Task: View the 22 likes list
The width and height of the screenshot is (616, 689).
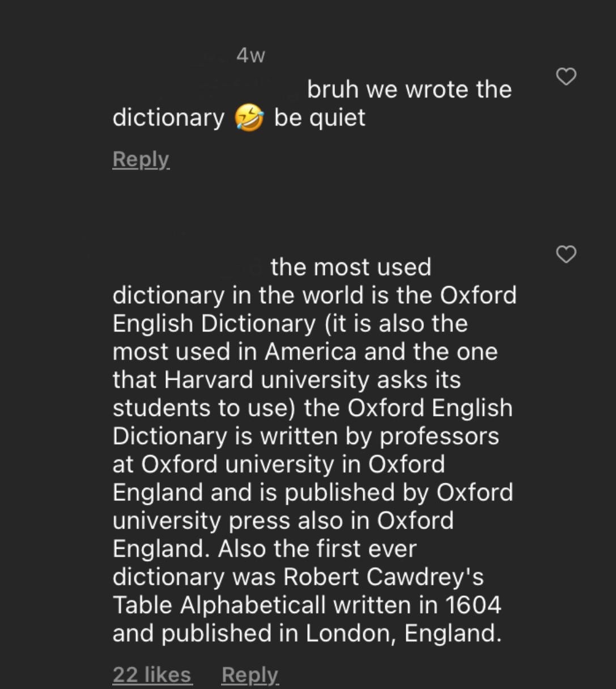Action: click(x=152, y=674)
